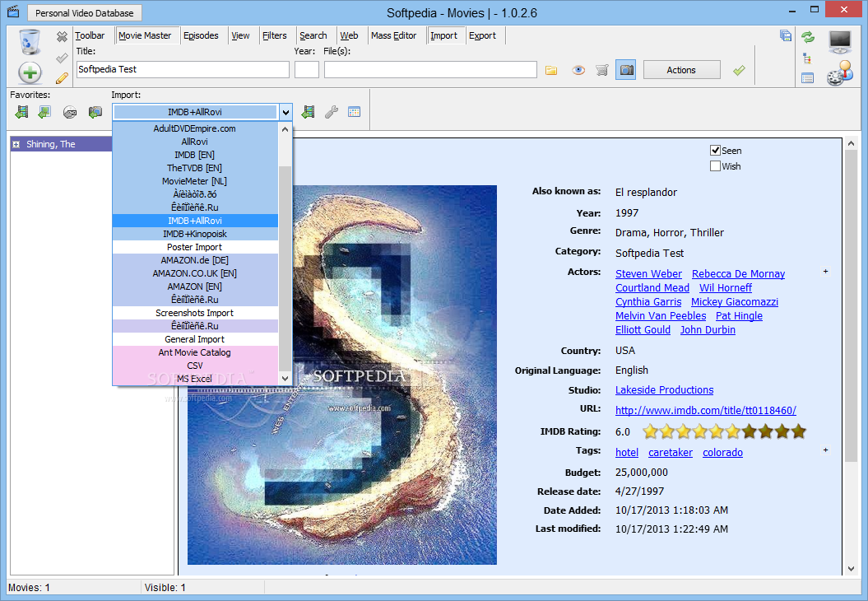Screen dimensions: 868x601
Task: Click the Personal Video Database app icon
Action: (13, 12)
